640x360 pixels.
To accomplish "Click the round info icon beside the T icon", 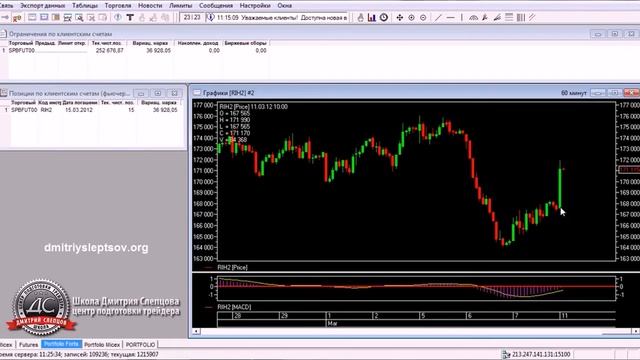I will point(118,18).
